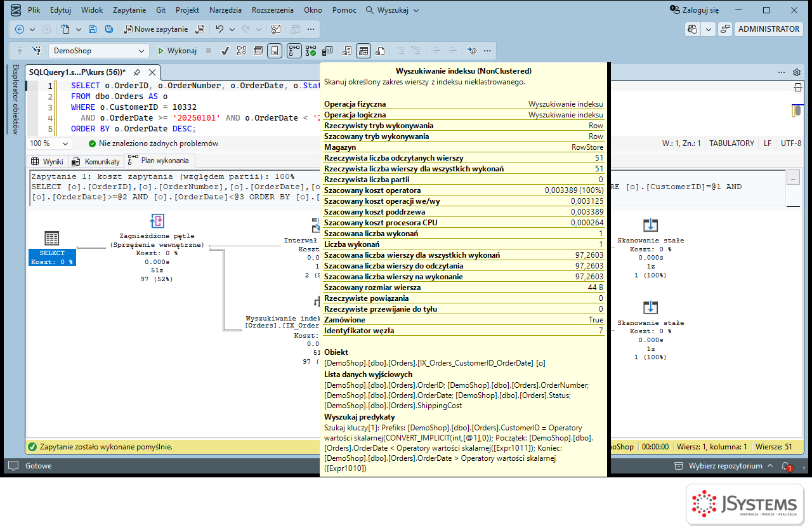Open the Copilot dropdown arrow
Viewport: 812px width, 530px height.
click(708, 29)
